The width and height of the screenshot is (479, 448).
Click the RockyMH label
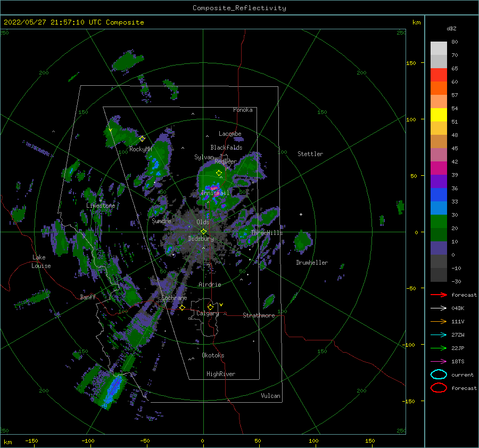click(x=141, y=149)
